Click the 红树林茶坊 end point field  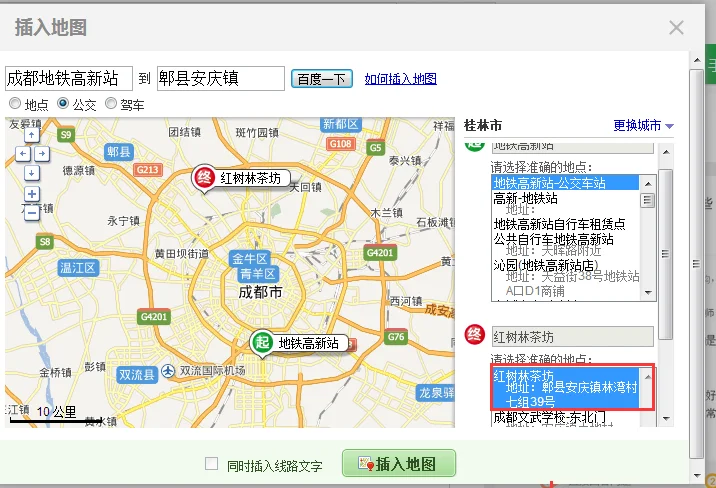[573, 337]
